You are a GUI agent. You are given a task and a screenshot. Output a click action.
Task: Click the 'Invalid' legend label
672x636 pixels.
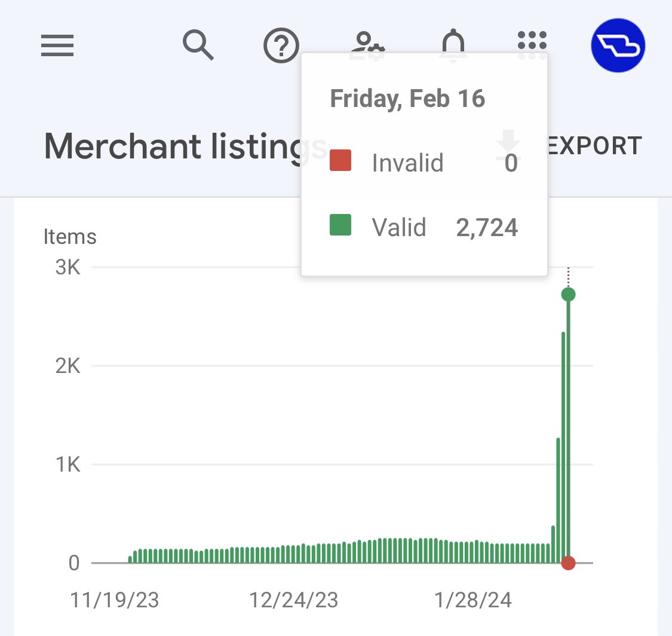tap(407, 163)
